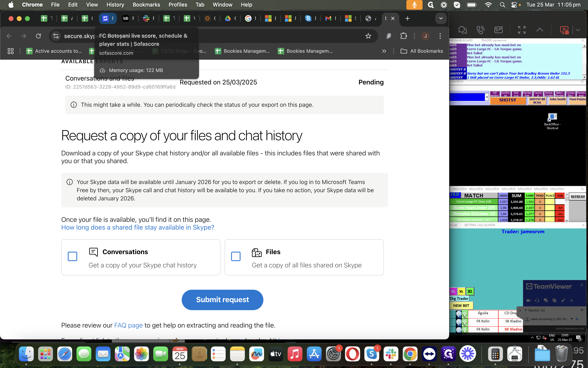Click Spotlight search in menu bar
Image resolution: width=588 pixels, height=368 pixels.
[x=502, y=5]
